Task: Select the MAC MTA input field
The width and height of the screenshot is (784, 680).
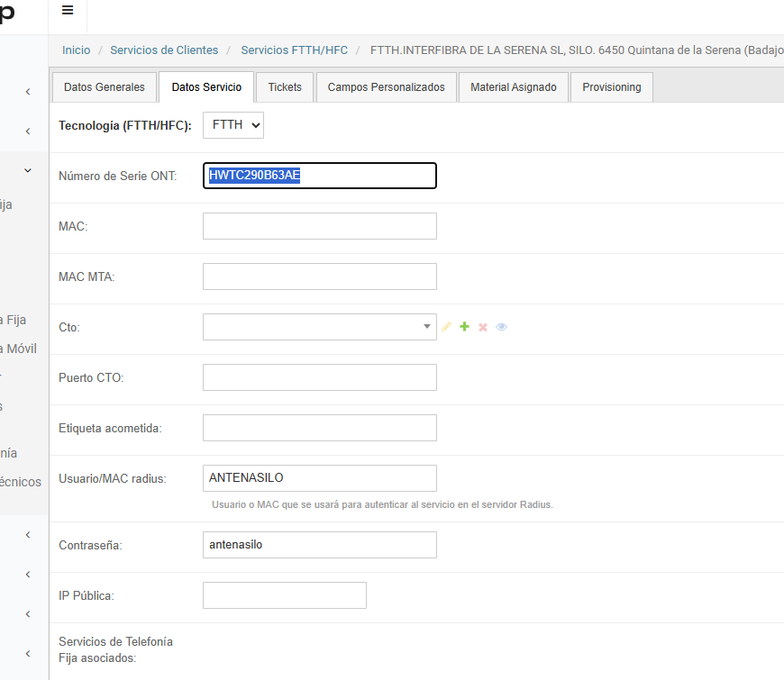Action: 320,277
